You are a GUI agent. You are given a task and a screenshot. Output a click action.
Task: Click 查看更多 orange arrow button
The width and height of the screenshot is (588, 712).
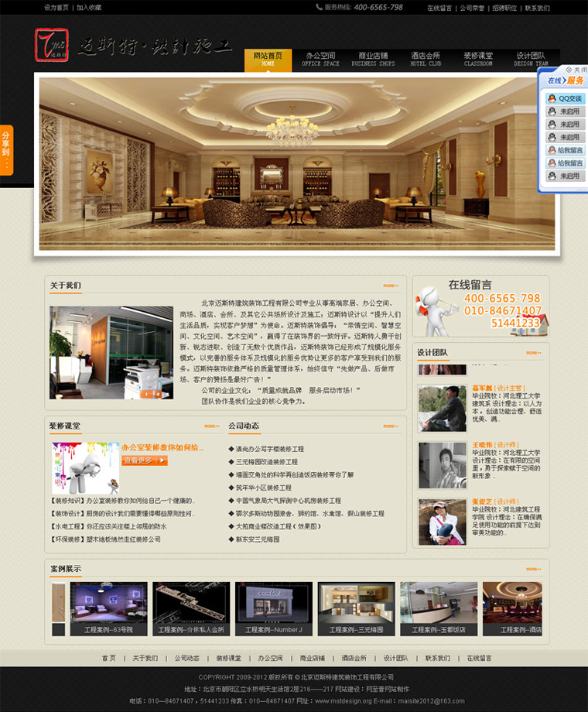pyautogui.click(x=144, y=460)
